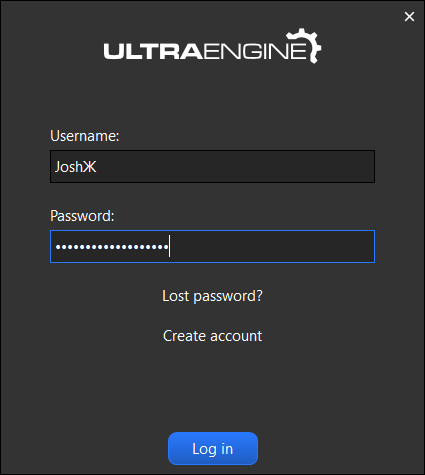Click the text caret in the Password field

[170, 246]
